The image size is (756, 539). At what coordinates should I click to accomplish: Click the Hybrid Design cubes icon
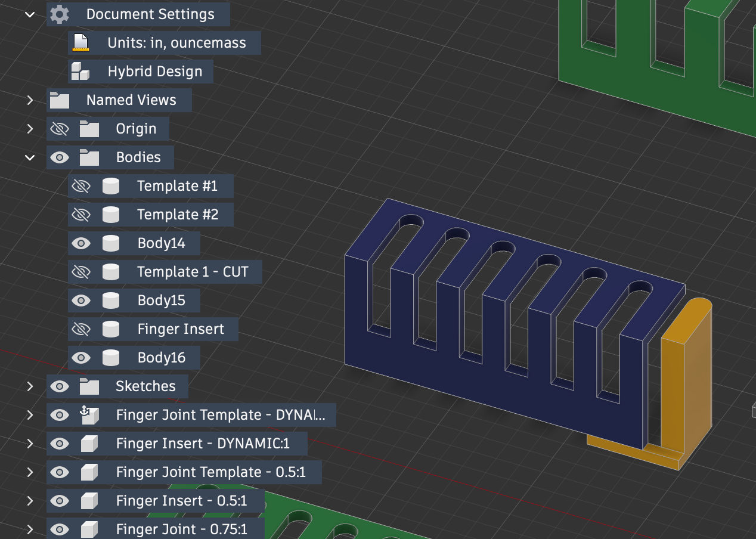tap(80, 72)
